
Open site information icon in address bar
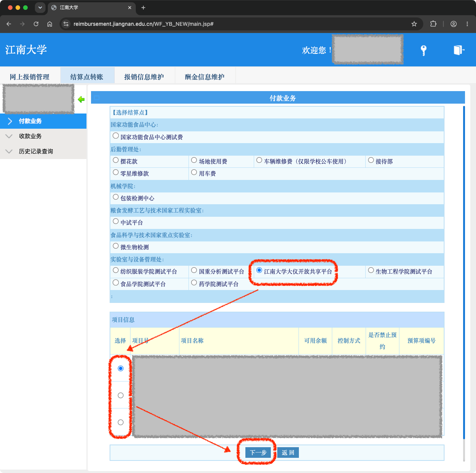[66, 24]
